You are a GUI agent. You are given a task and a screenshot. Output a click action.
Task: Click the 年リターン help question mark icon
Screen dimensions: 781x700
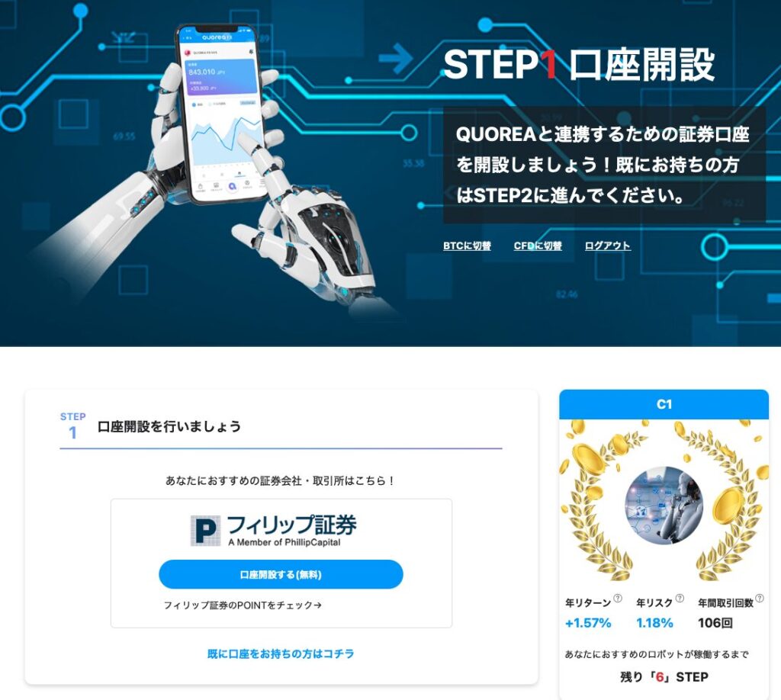pos(617,598)
